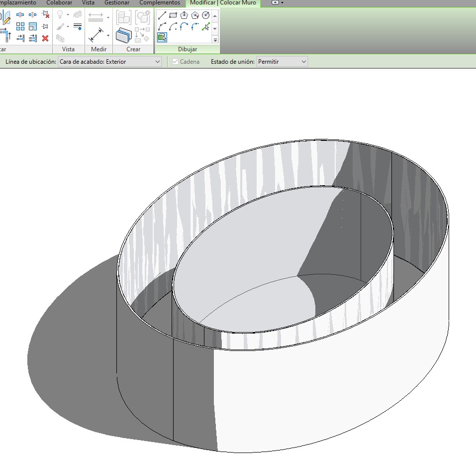Select the Rectangle draw tool

click(173, 15)
